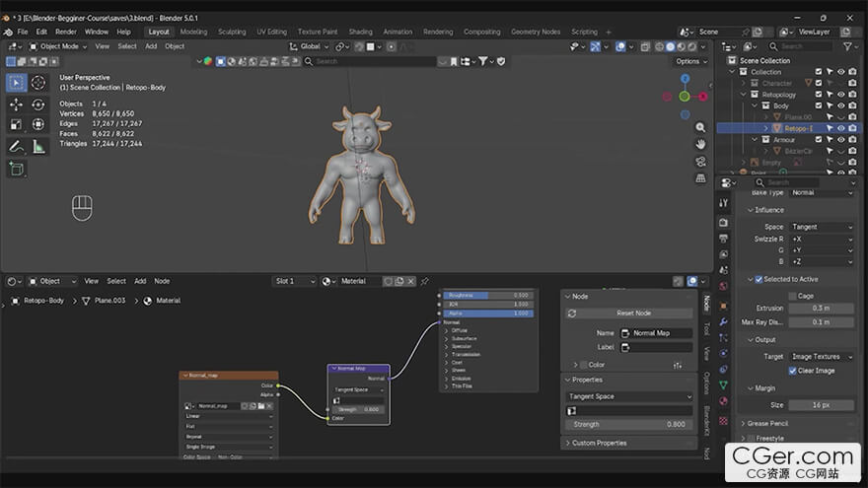Toggle viewport gizmos button
Image resolution: width=868 pixels, height=488 pixels.
click(595, 46)
